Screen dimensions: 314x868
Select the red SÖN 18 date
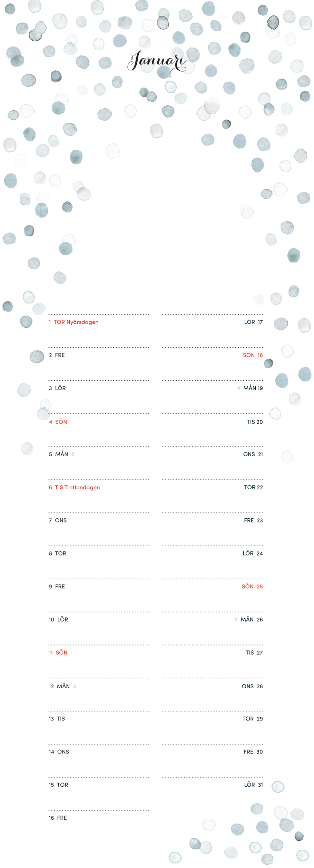(253, 355)
